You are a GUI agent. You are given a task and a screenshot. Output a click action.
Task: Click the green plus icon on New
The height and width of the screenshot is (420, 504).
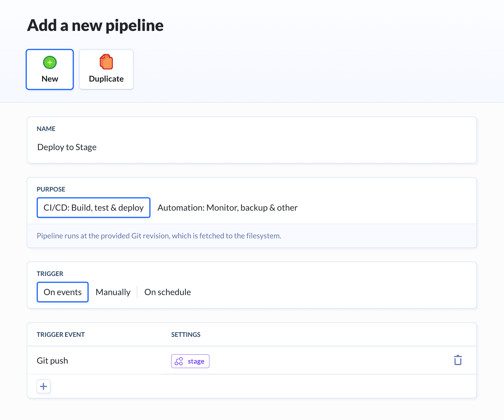coord(50,62)
